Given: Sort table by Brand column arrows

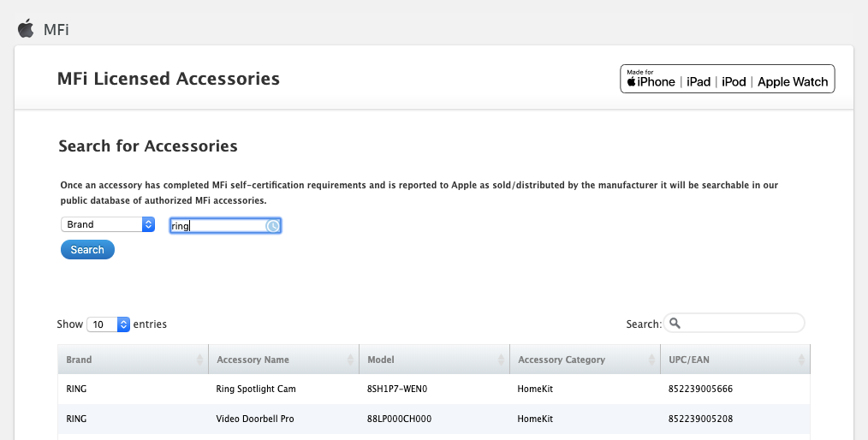Looking at the screenshot, I should 200,360.
